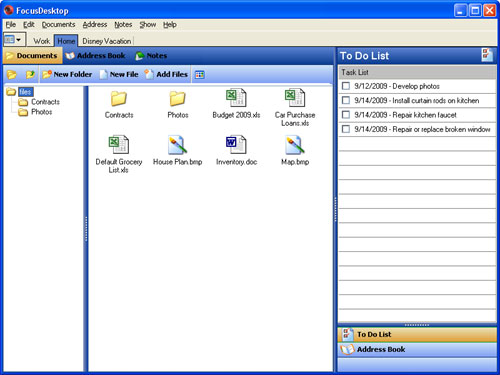
Task: Open the File menu
Action: 11,25
